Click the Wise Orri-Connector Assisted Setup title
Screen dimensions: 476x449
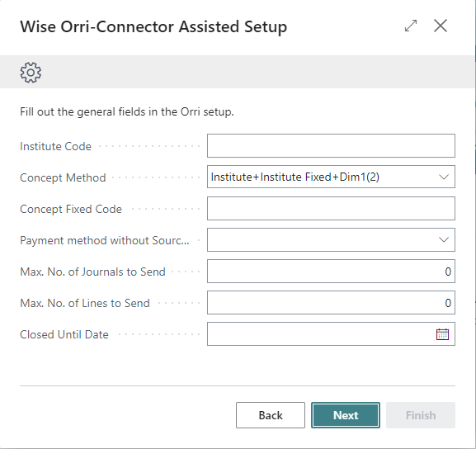pos(153,26)
